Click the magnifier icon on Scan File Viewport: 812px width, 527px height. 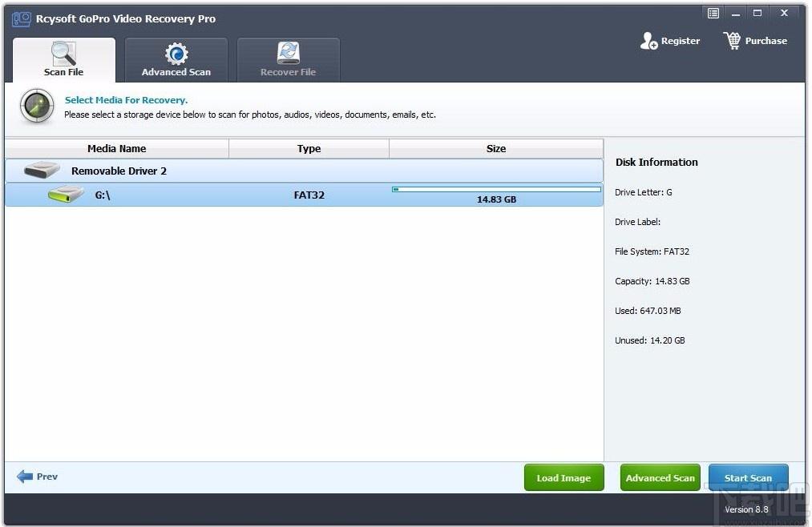click(x=63, y=54)
